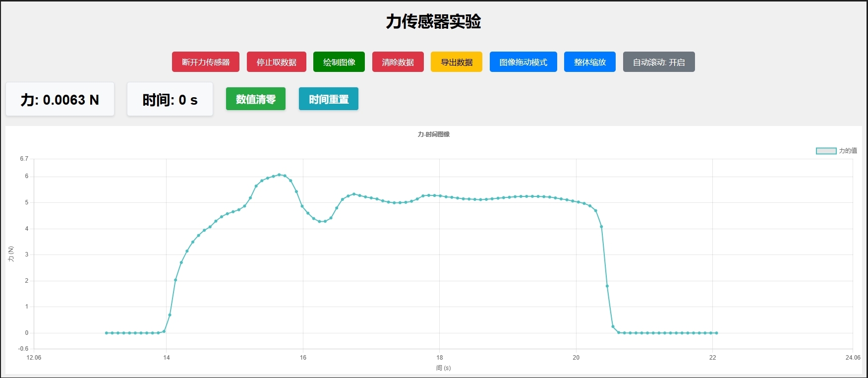Image resolution: width=868 pixels, height=378 pixels.
Task: Click the 断开力传感器 button
Action: point(205,62)
